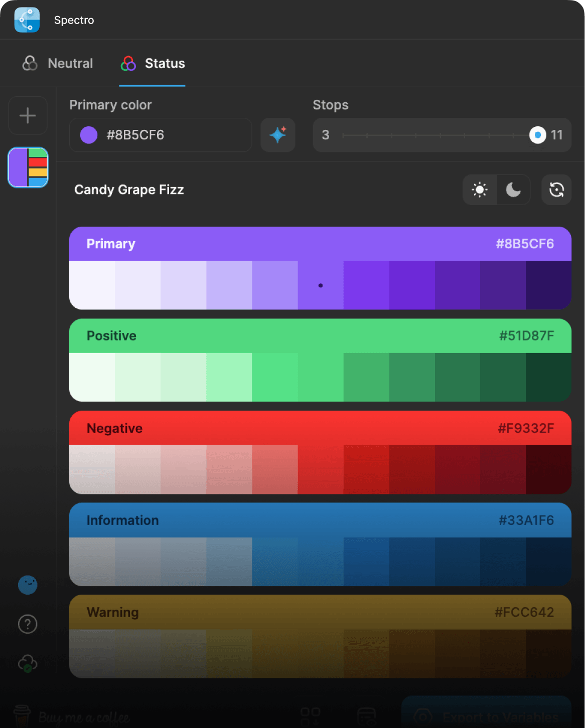Viewport: 585px width, 728px height.
Task: Pick the lightest swatch in the Information row
Action: (92, 562)
